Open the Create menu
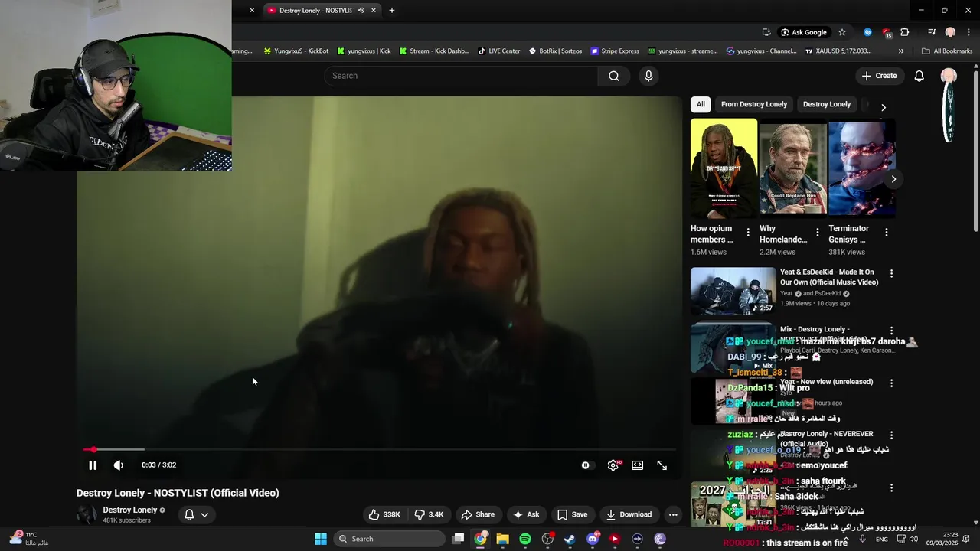This screenshot has height=551, width=980. [x=879, y=76]
